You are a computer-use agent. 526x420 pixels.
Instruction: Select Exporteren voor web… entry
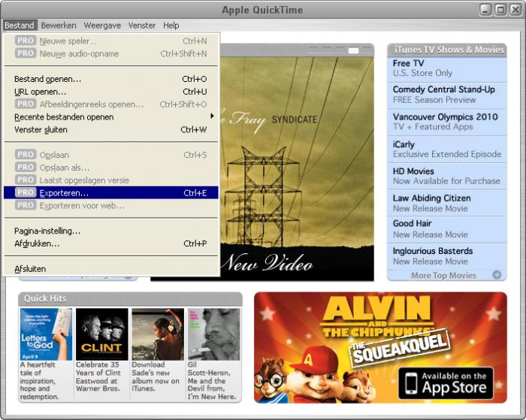[110, 206]
